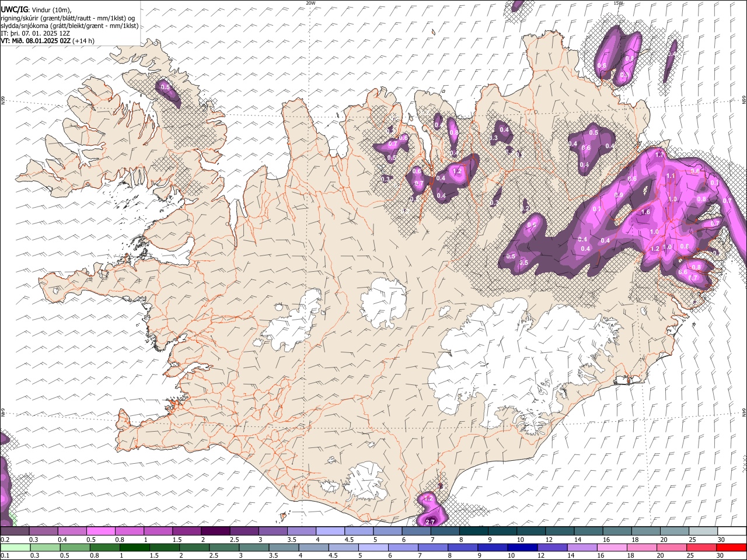Screen dimensions: 747x560
Task: Click the '20W' longitude label
Action: pyautogui.click(x=310, y=3)
